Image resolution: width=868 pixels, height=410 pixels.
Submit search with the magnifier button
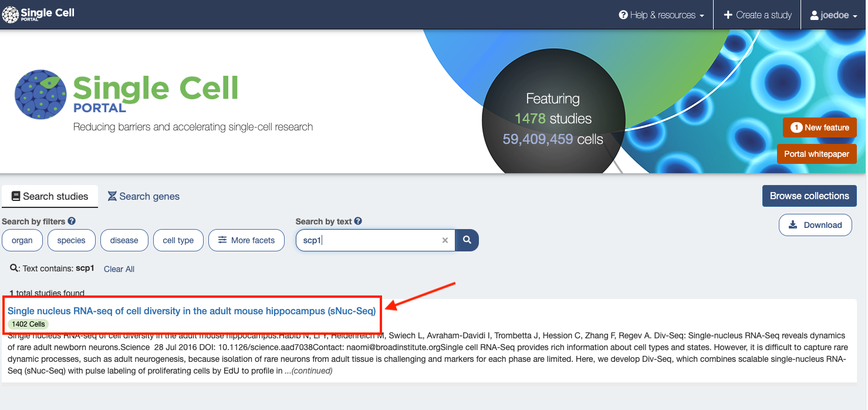click(467, 240)
